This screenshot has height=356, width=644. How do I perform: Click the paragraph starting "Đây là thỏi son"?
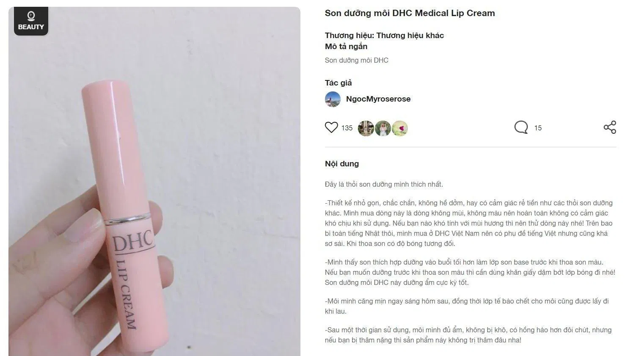384,184
